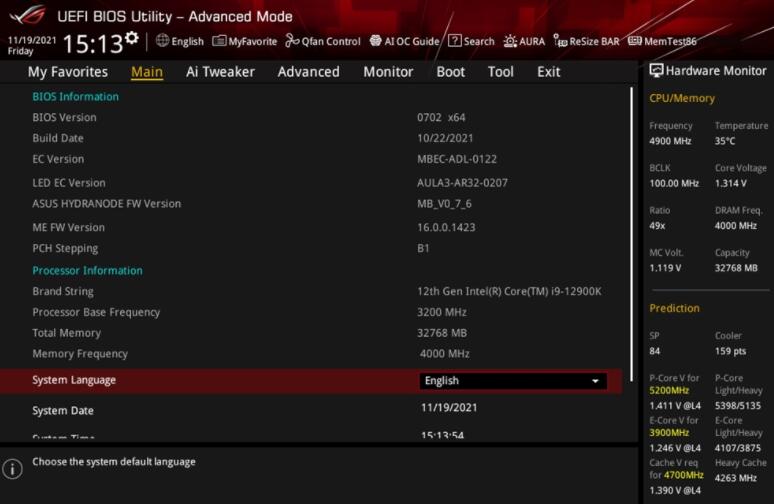Open the Boot tab
Screen dimensions: 774x504
click(450, 72)
